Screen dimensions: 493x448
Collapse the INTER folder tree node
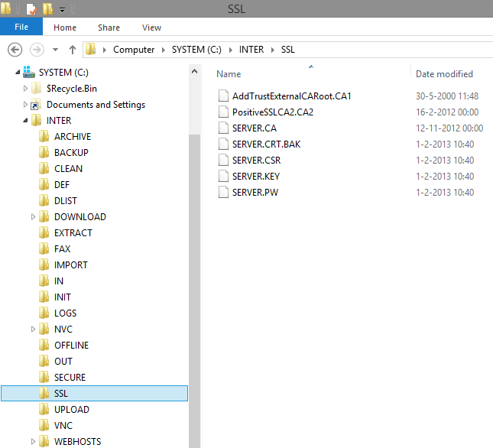coord(26,121)
